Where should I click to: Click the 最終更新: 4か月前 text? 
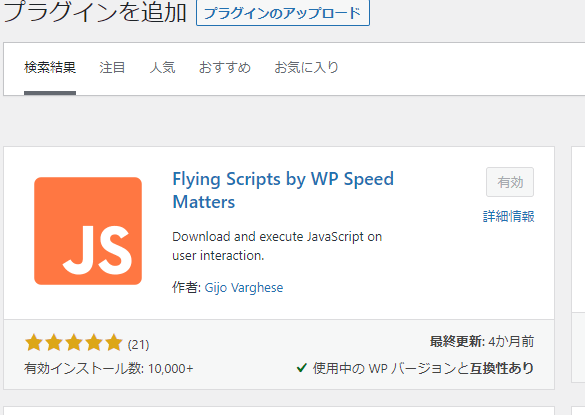tap(482, 341)
